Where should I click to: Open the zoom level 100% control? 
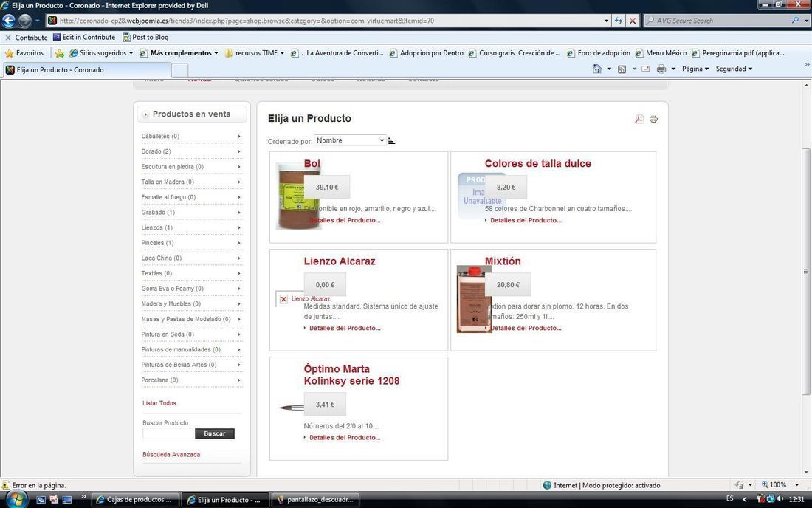(780, 484)
